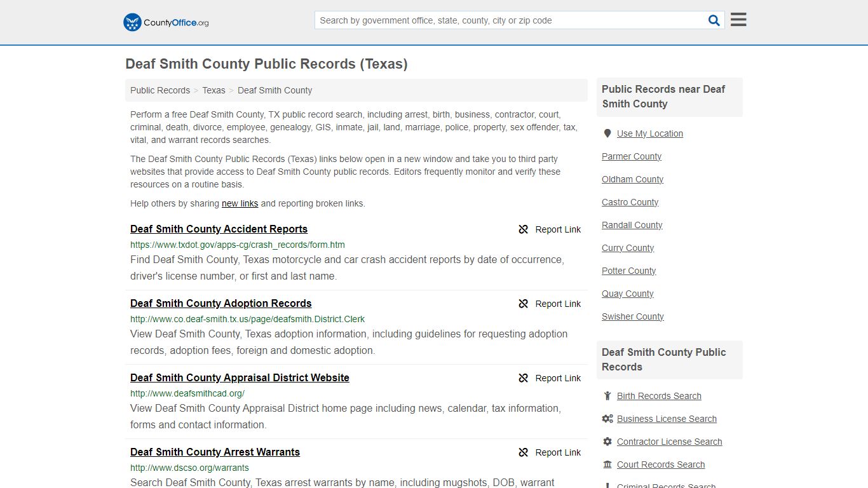
Task: Open Quay County records
Action: 627,294
